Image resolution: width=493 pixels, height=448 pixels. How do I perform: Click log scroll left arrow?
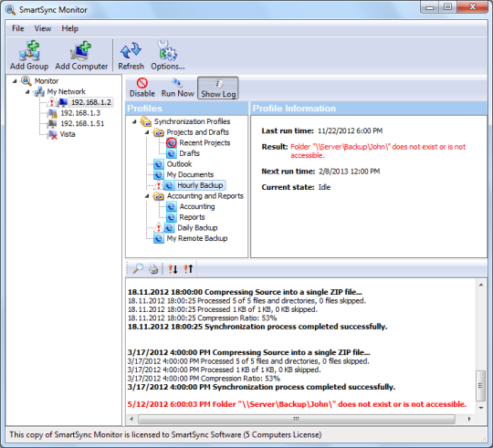(x=131, y=419)
